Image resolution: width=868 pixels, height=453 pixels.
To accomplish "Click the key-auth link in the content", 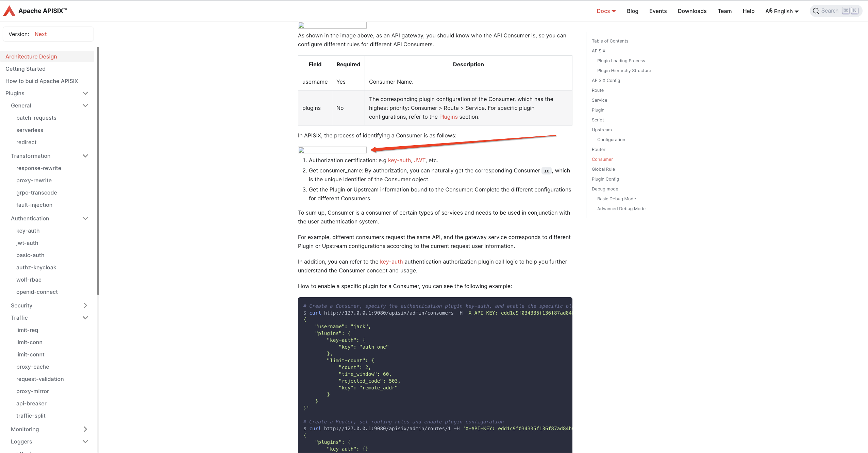I will 399,160.
